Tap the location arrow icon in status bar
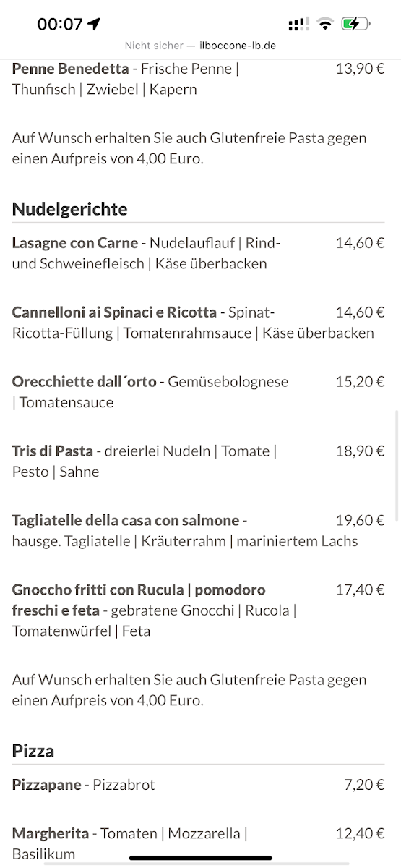The width and height of the screenshot is (401, 868). coord(94,25)
